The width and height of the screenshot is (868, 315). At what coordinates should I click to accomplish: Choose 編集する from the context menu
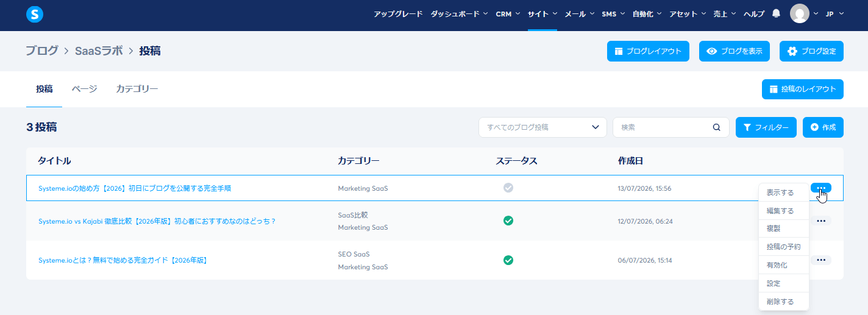(784, 211)
